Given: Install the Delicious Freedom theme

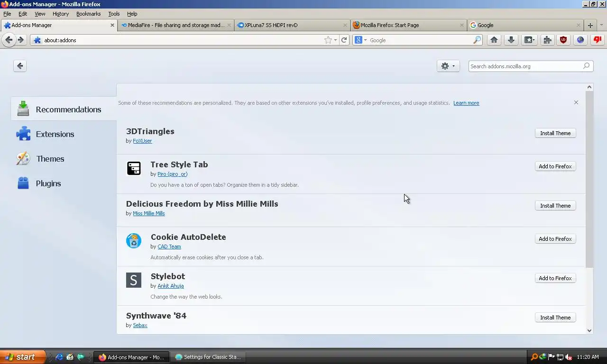Looking at the screenshot, I should 555,206.
